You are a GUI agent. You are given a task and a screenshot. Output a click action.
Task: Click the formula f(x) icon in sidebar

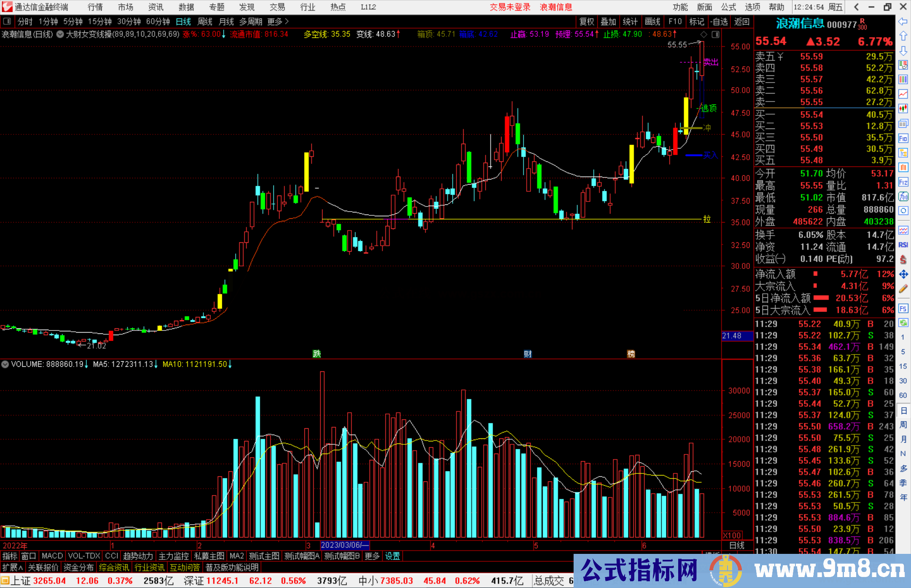tap(903, 197)
